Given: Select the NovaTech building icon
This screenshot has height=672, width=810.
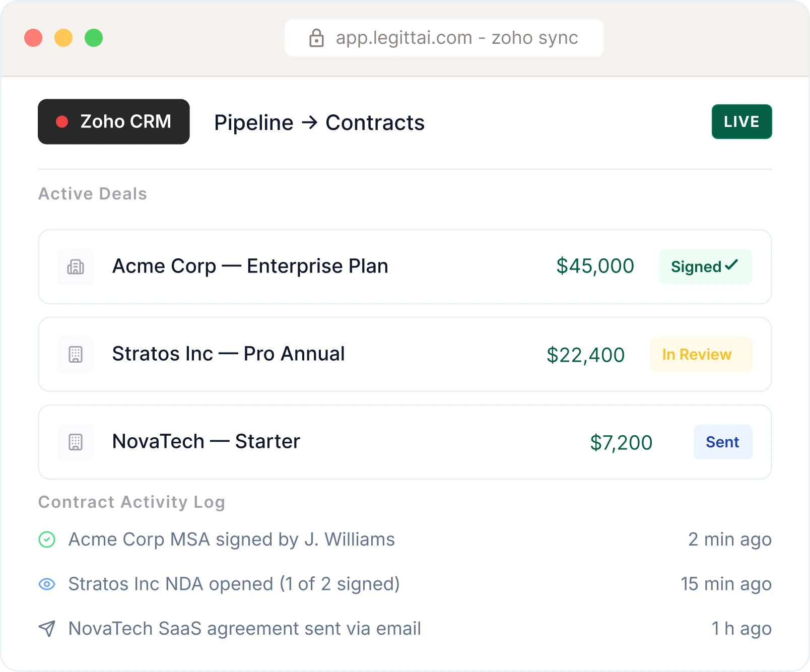Looking at the screenshot, I should (x=75, y=442).
